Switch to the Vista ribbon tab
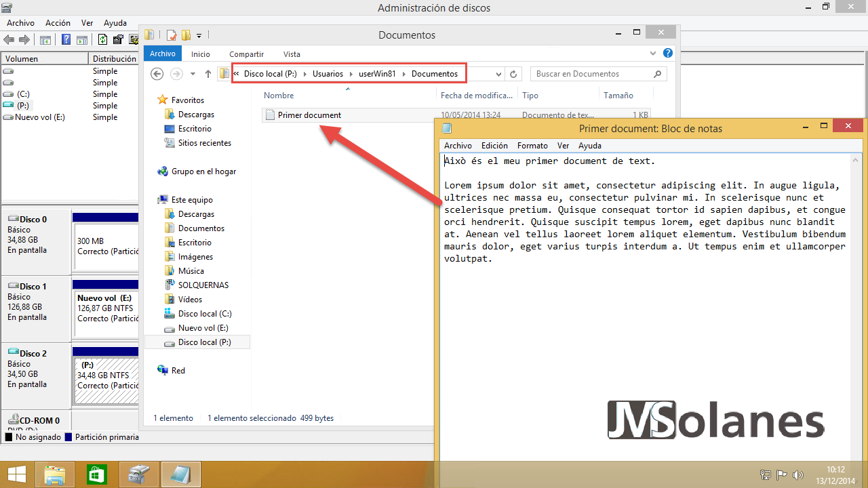Viewport: 868px width, 488px height. click(x=292, y=54)
